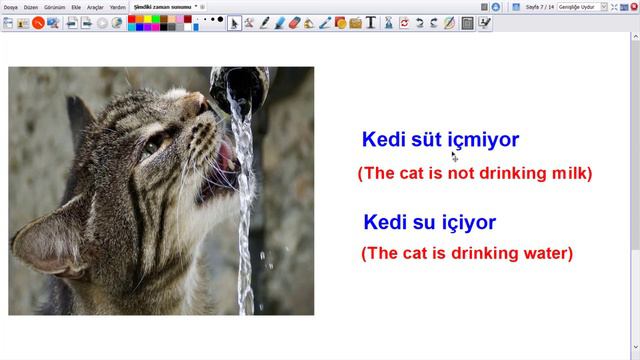Image resolution: width=640 pixels, height=360 pixels.
Task: Select the text '(The cat is drinking water)'
Action: (x=467, y=253)
